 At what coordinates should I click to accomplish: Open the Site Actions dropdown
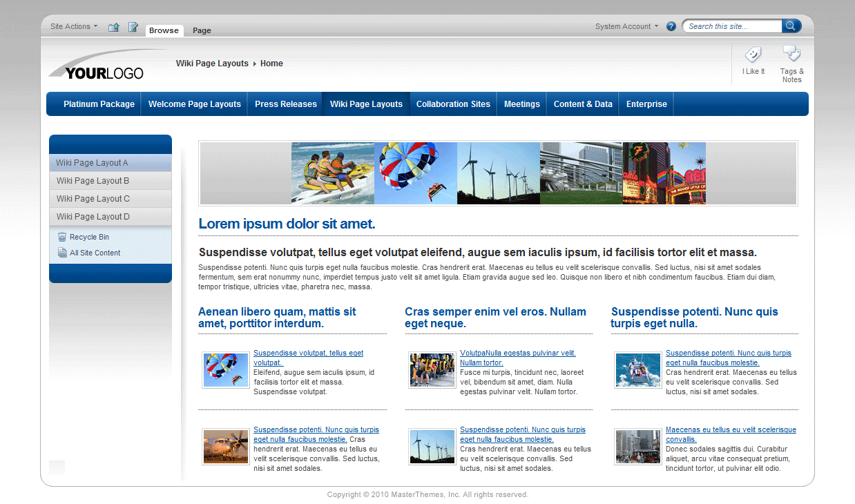pos(72,26)
